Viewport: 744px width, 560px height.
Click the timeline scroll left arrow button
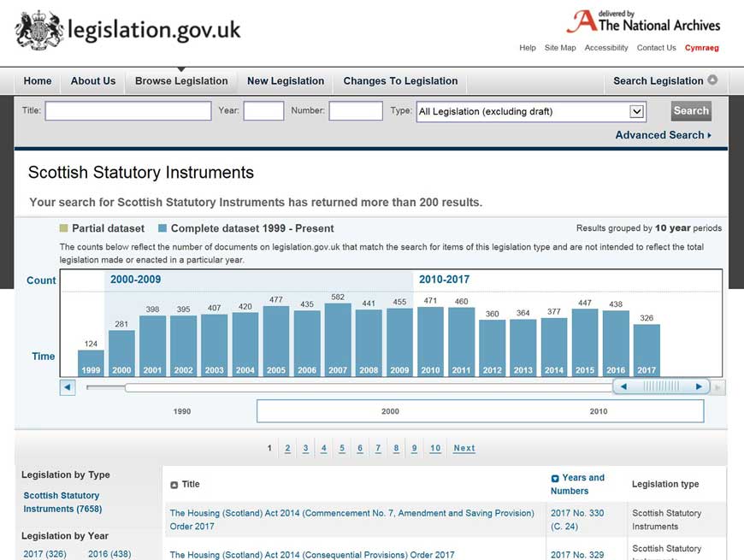click(68, 387)
